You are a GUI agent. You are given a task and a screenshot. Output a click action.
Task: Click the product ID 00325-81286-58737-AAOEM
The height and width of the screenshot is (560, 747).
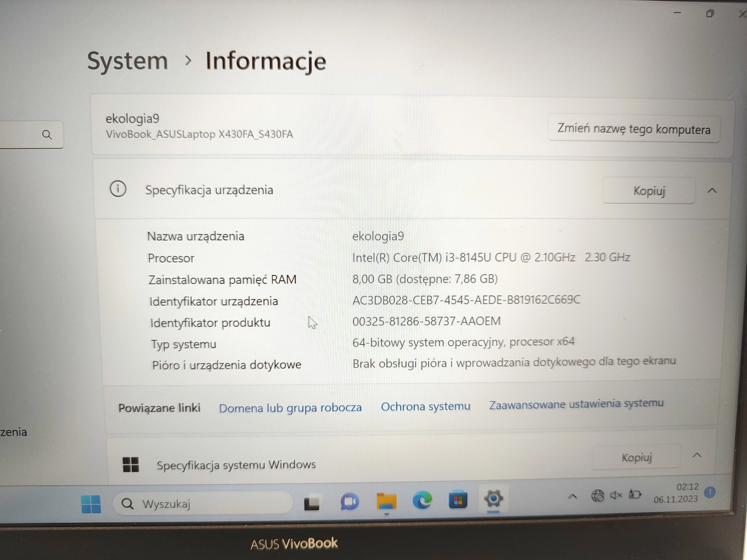(x=426, y=321)
